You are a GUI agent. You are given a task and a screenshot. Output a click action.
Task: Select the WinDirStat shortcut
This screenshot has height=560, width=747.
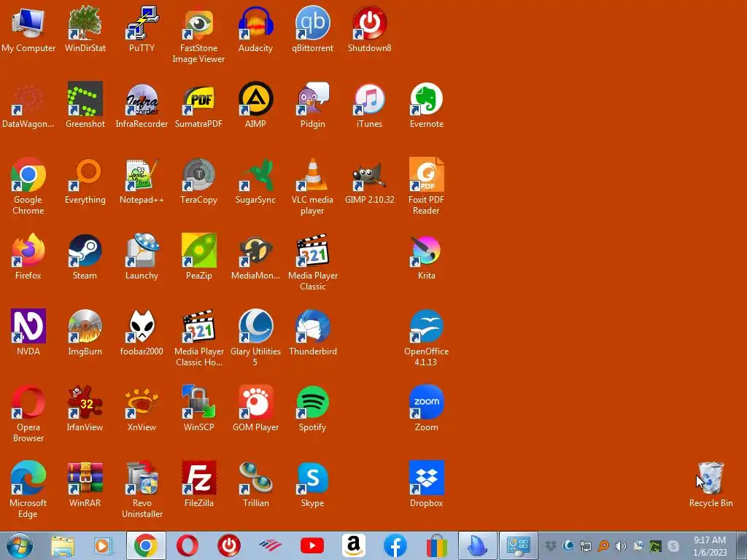[x=85, y=23]
